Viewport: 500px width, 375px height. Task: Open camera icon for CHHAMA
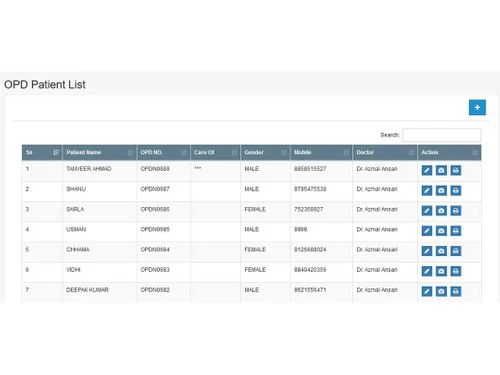(x=441, y=251)
